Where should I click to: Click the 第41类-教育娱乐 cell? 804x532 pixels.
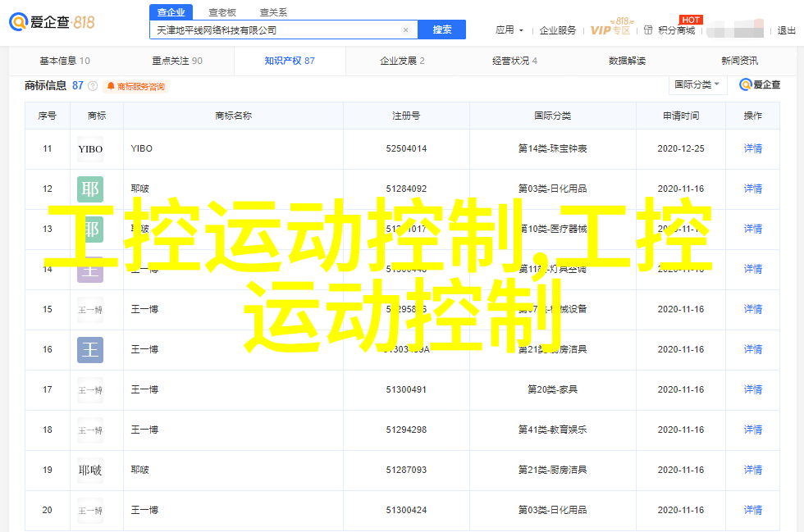(552, 430)
